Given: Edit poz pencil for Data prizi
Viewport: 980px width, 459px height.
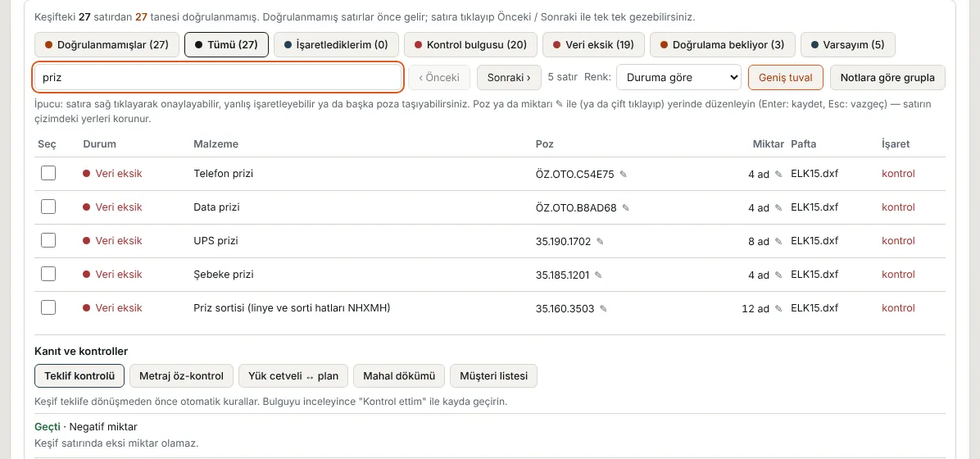Looking at the screenshot, I should point(626,207).
